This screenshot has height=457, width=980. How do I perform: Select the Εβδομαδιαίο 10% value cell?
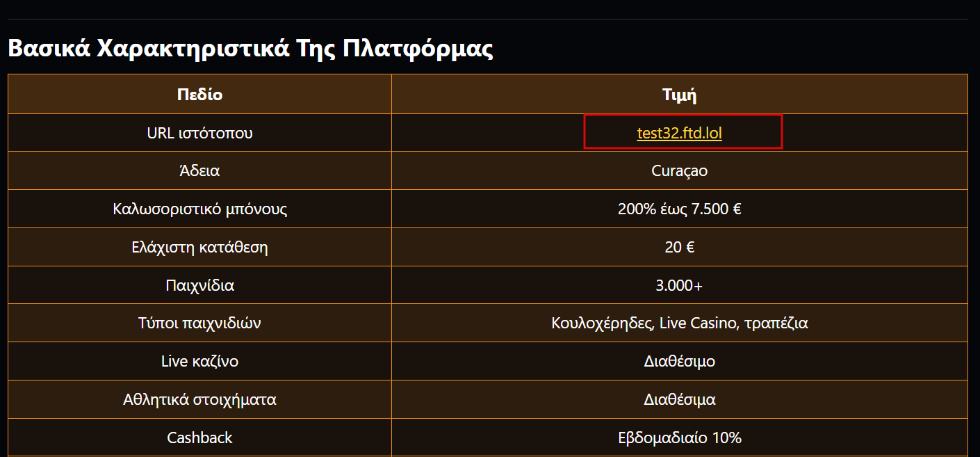point(680,438)
